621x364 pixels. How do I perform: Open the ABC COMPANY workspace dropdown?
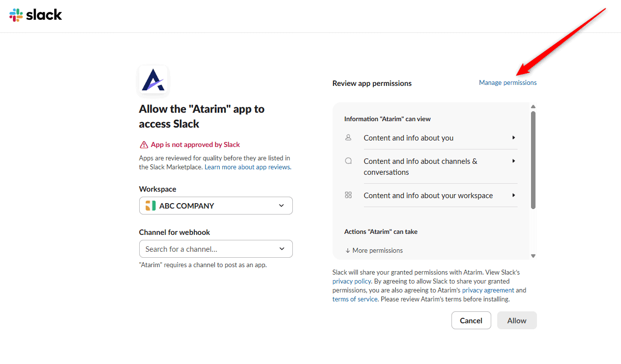pyautogui.click(x=216, y=206)
